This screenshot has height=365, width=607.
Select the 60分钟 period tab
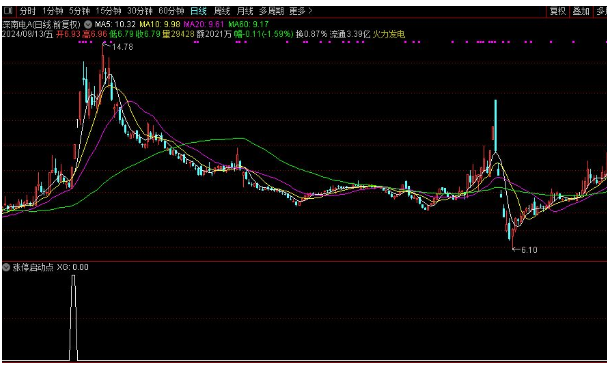click(171, 11)
